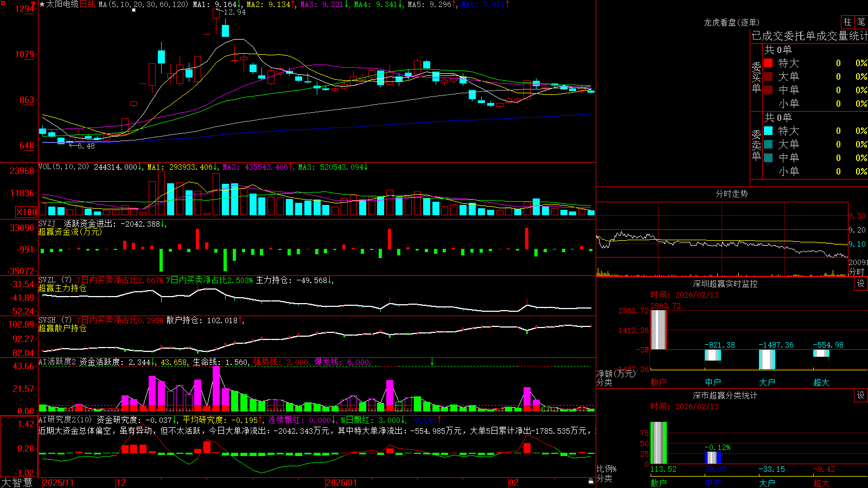Viewport: 868px width, 488px height.
Task: Toggle the 日线 period label
Action: coord(87,4)
